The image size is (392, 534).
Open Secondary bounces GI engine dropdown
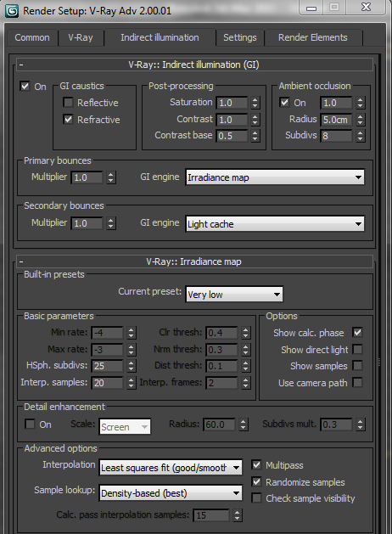[275, 224]
